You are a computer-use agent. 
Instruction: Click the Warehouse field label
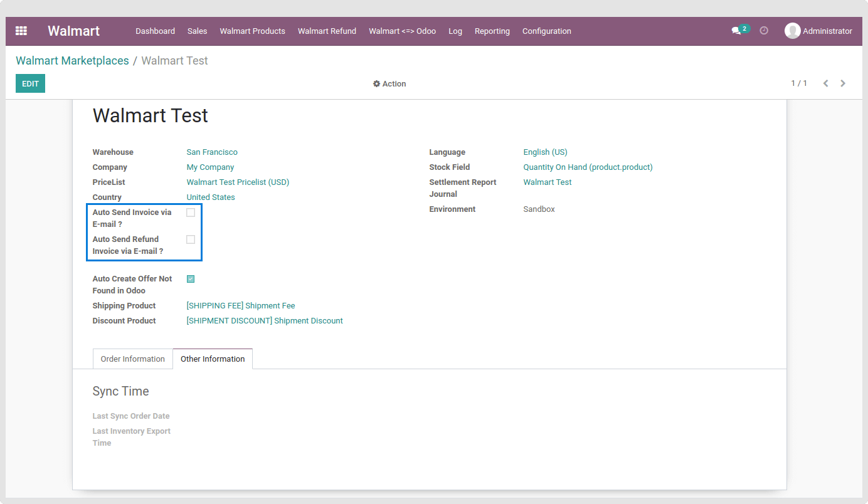[113, 152]
